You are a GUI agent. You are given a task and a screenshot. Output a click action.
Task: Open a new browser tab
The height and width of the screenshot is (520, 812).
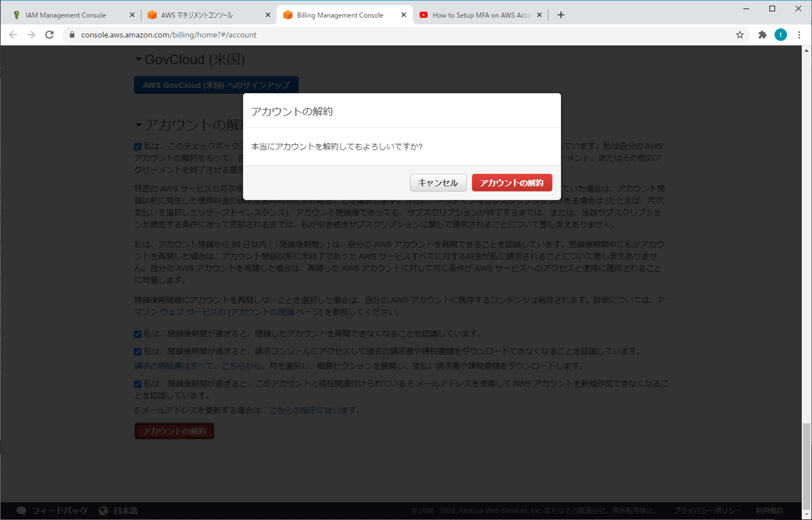tap(561, 15)
